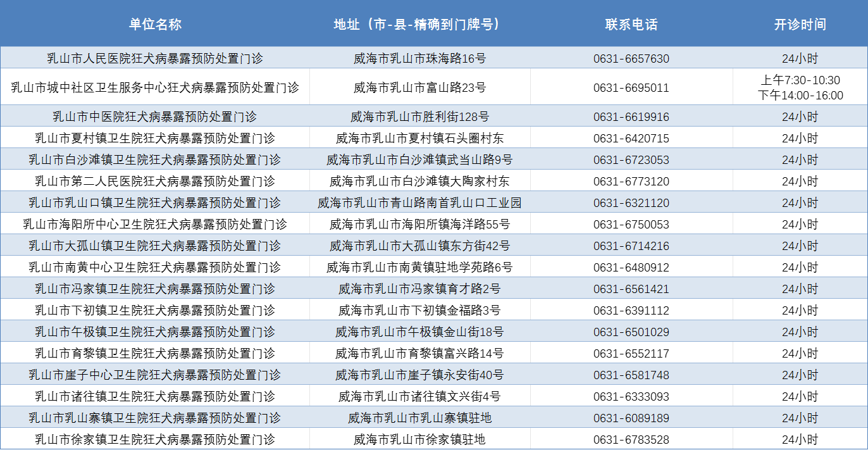Select 乳山市崖子中心卫生院 clinic name cell
Image resolution: width=868 pixels, height=450 pixels.
point(155,375)
